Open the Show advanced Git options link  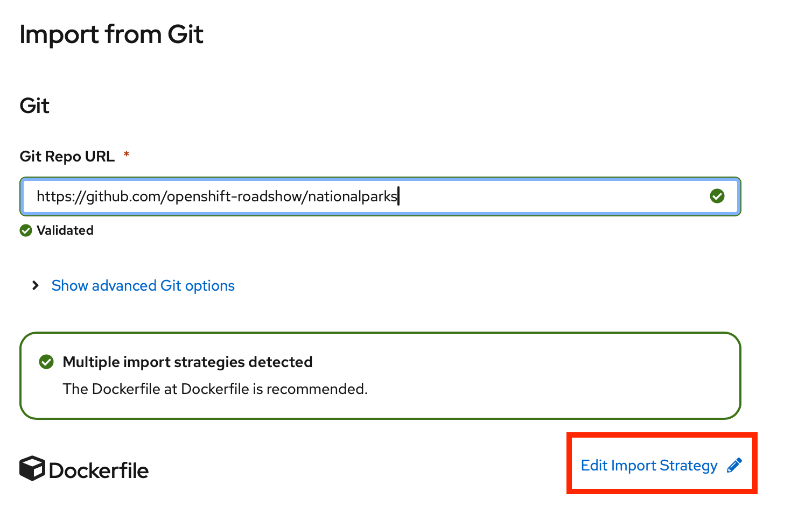click(x=143, y=285)
